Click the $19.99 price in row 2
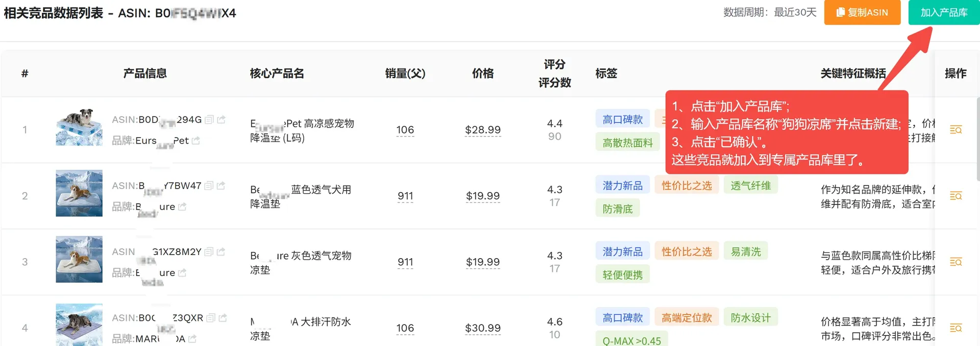This screenshot has height=346, width=980. coord(483,196)
